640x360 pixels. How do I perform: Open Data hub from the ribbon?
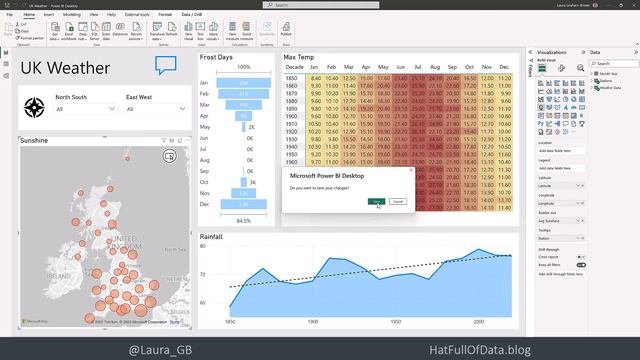[82, 31]
